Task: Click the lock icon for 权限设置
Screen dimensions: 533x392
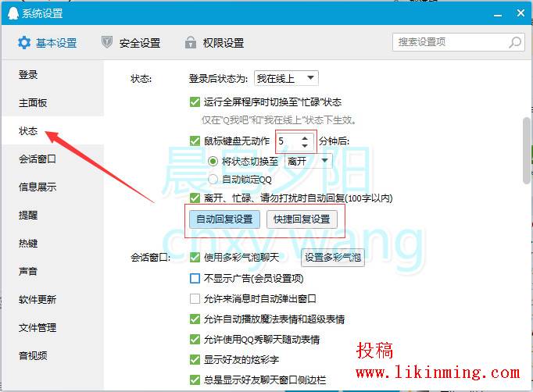Action: [190, 43]
